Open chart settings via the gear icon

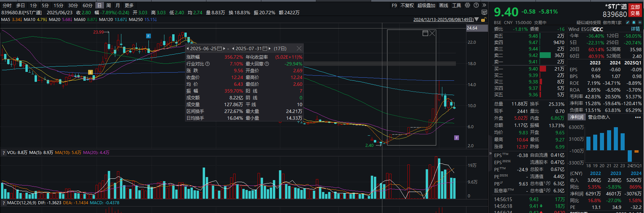point(467,5)
